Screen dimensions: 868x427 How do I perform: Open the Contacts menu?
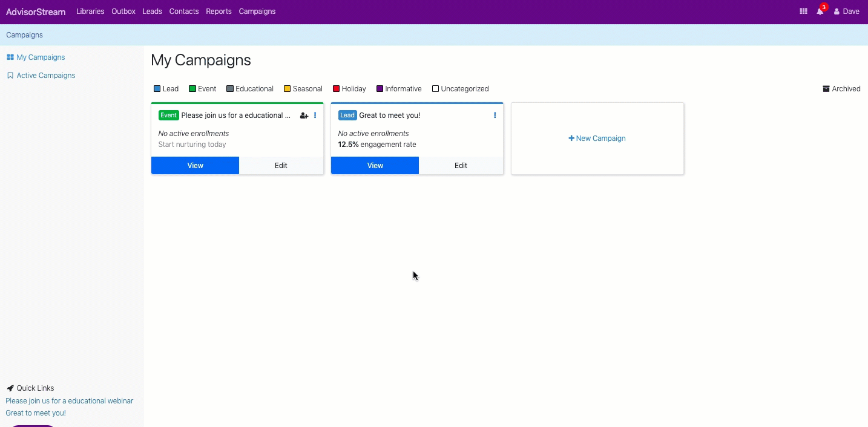coord(184,11)
